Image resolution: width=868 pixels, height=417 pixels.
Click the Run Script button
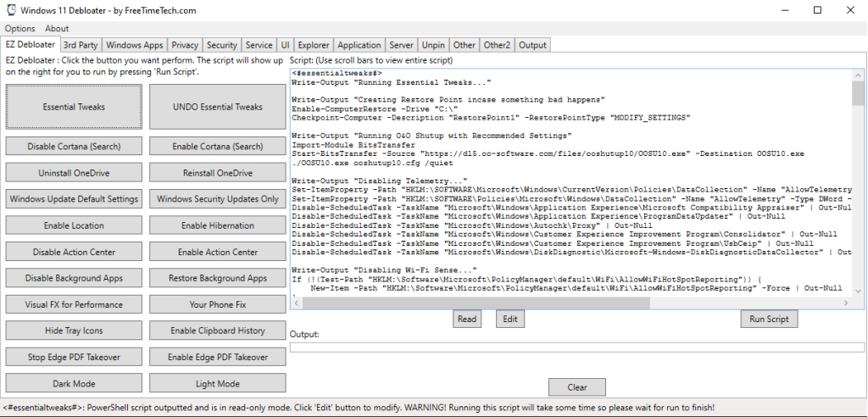pos(769,319)
